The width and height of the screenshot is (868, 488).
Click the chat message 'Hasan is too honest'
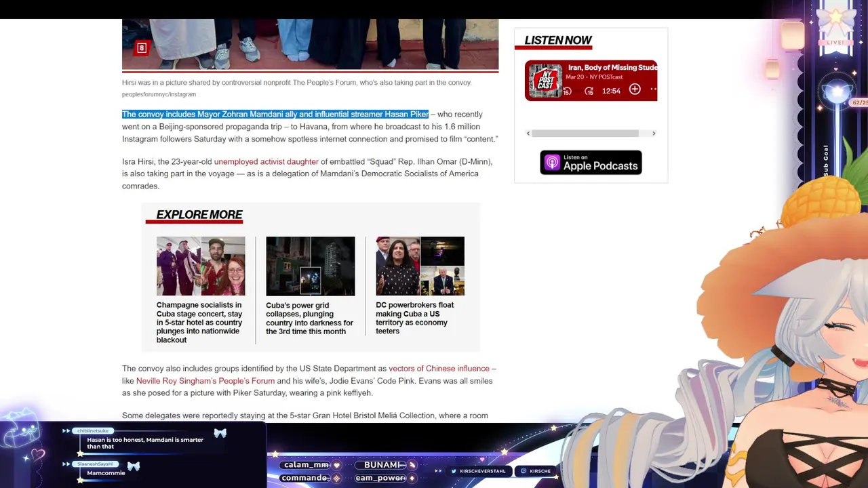145,443
